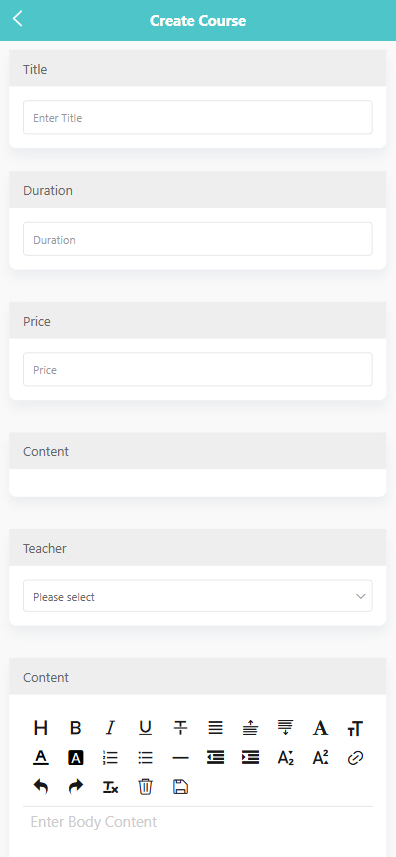Toggle italic formatting in editor
This screenshot has height=857, width=396.
[x=110, y=728]
